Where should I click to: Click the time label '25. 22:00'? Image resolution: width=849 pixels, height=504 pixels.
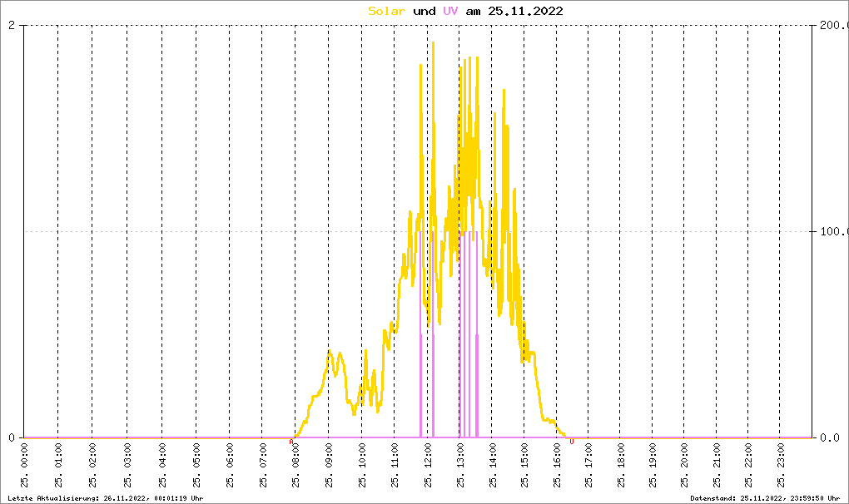(748, 466)
